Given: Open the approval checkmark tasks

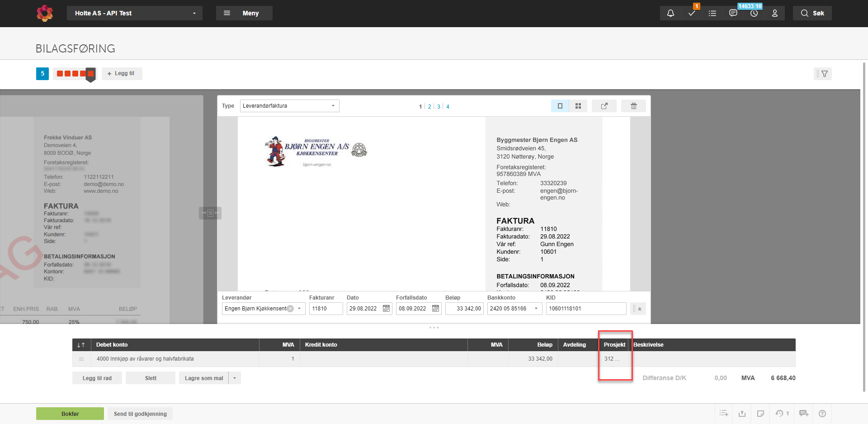Looking at the screenshot, I should click(692, 13).
